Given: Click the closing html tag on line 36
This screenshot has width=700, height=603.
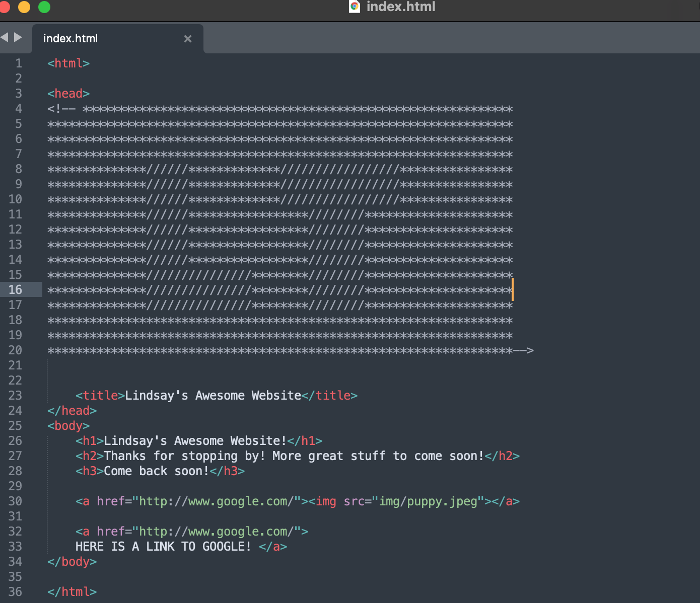Looking at the screenshot, I should 72,592.
